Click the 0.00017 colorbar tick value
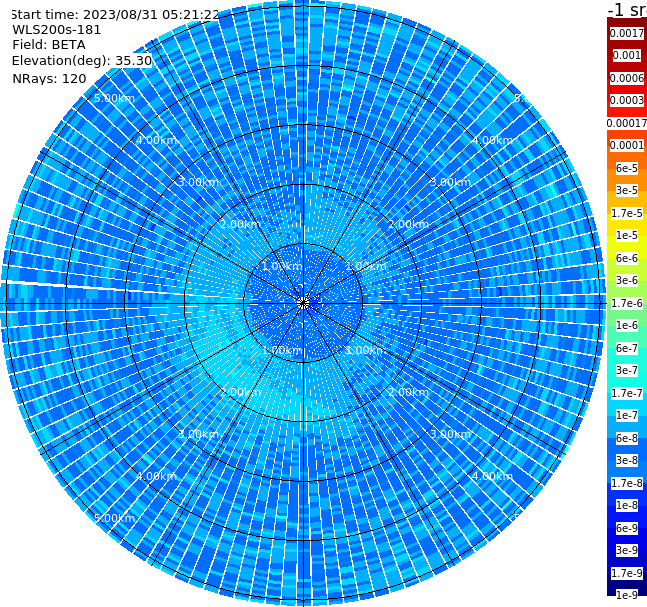The image size is (647, 607). [x=627, y=123]
